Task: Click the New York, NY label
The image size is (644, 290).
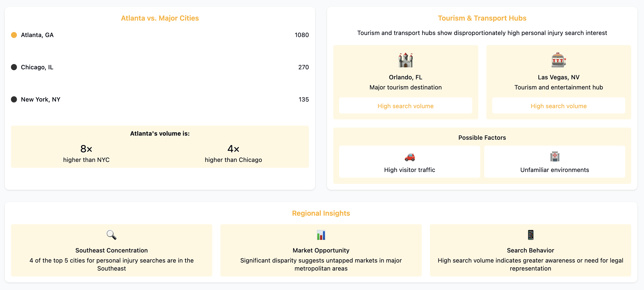Action: tap(40, 99)
